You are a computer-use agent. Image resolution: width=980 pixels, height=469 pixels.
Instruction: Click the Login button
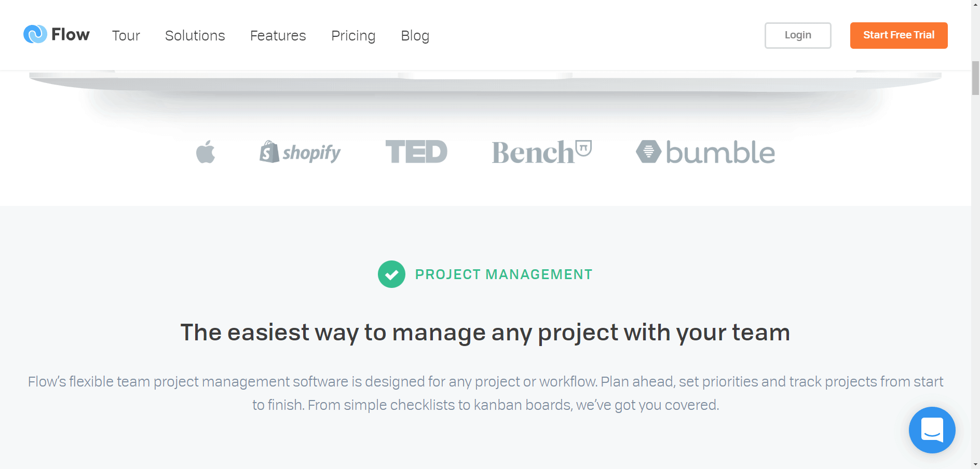pyautogui.click(x=798, y=35)
